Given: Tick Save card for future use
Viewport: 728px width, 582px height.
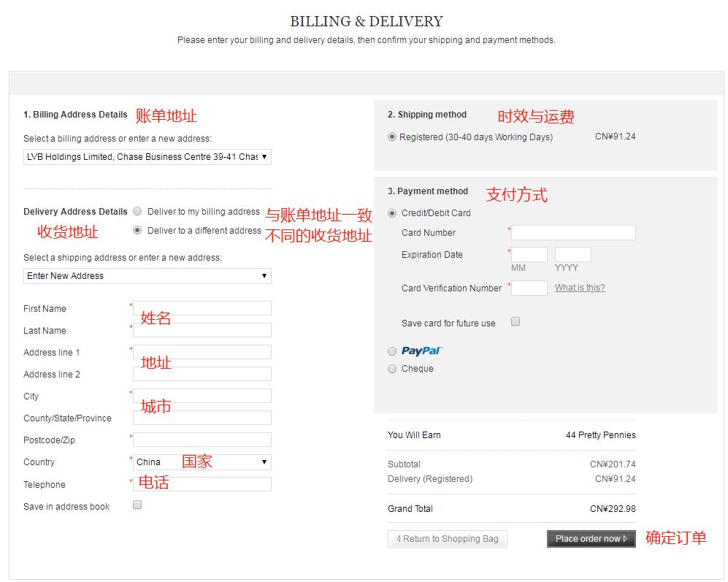Looking at the screenshot, I should (x=516, y=321).
